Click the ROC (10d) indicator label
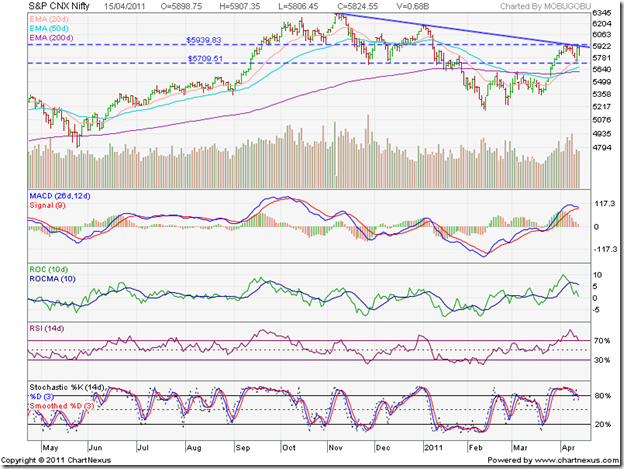 49,270
